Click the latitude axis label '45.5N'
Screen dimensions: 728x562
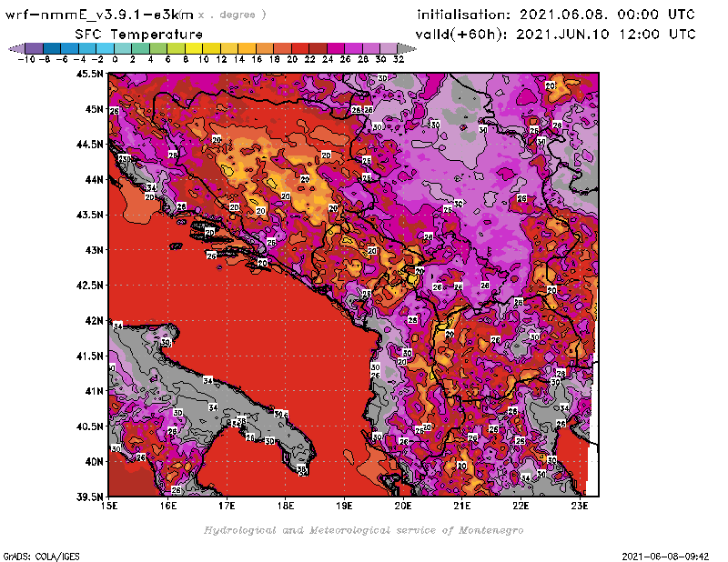click(89, 74)
